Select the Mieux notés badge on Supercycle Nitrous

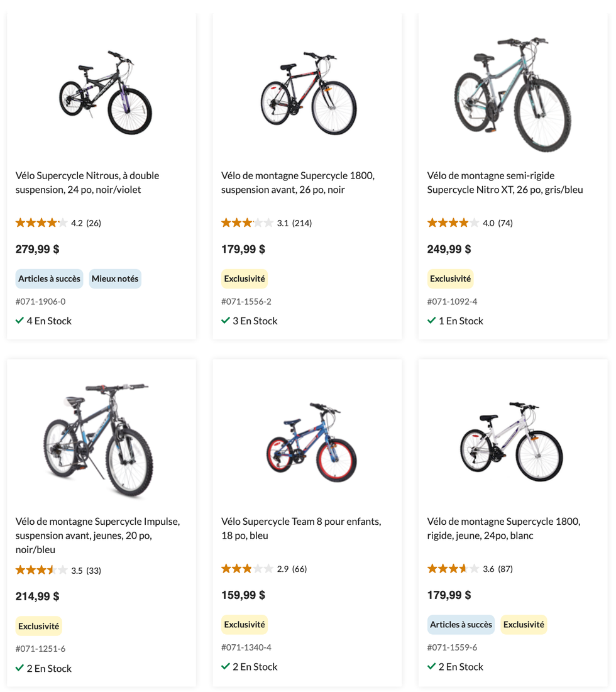click(x=115, y=278)
